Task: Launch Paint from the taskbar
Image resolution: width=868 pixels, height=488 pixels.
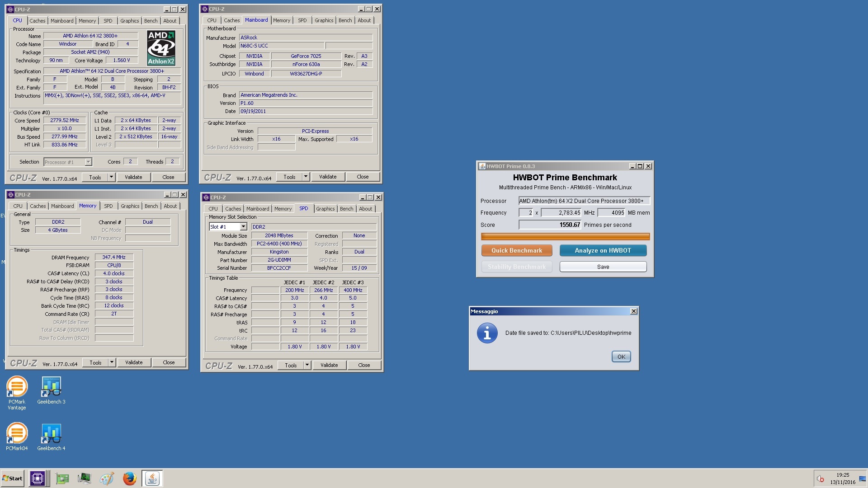Action: [x=107, y=479]
